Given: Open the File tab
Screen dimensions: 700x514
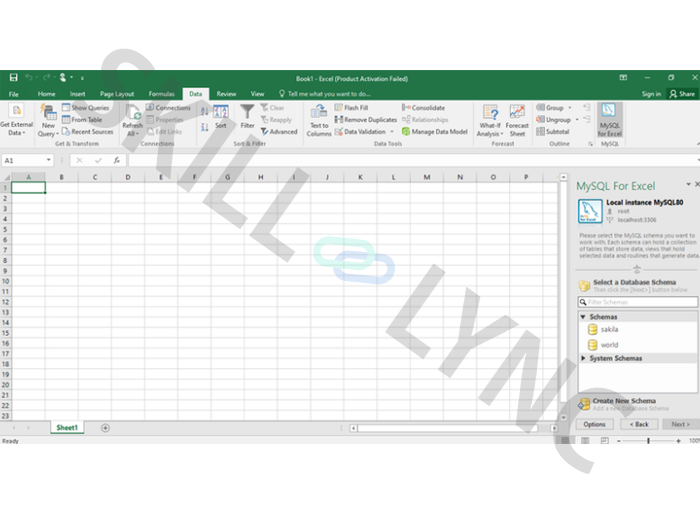Looking at the screenshot, I should click(13, 94).
